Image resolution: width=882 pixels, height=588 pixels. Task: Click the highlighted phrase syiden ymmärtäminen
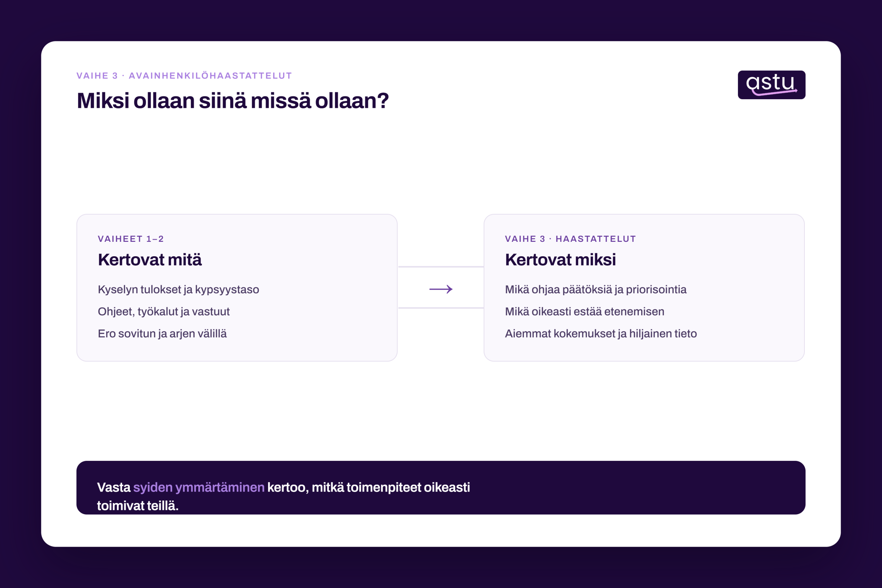point(199,487)
